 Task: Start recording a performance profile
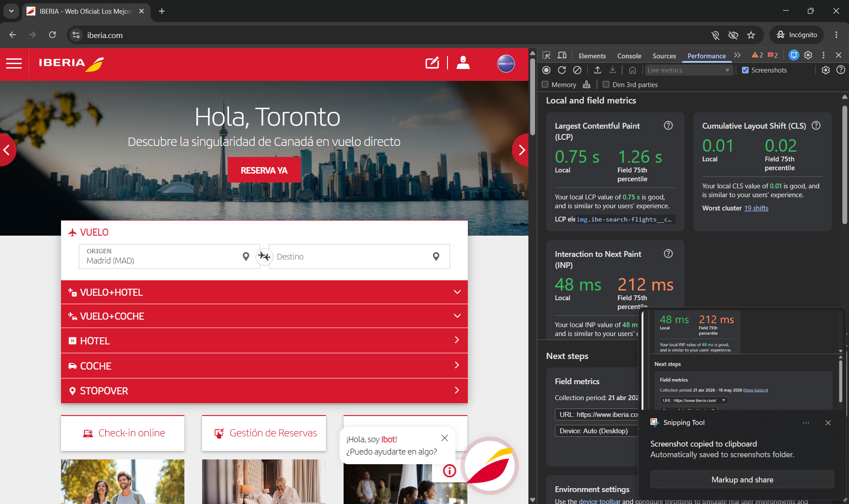point(547,70)
